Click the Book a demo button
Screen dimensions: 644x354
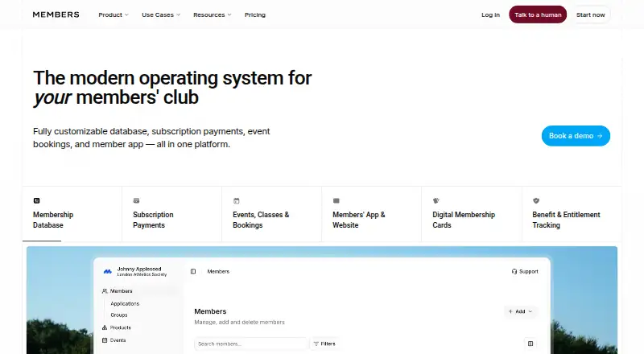coord(576,136)
